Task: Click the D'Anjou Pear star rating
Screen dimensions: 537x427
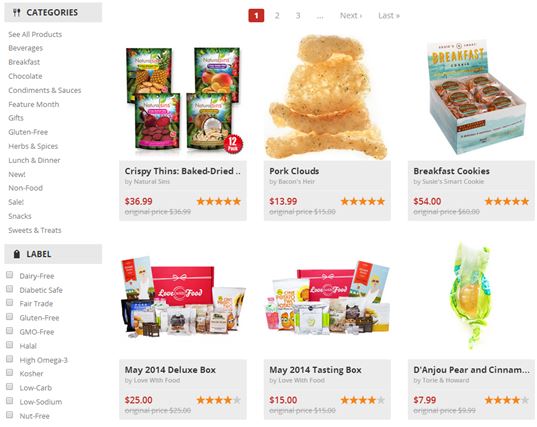Action: point(507,400)
